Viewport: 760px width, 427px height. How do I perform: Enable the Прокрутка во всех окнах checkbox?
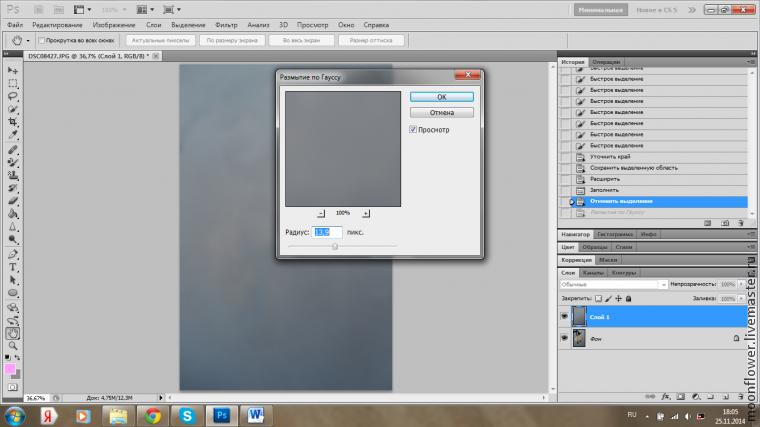pyautogui.click(x=42, y=41)
